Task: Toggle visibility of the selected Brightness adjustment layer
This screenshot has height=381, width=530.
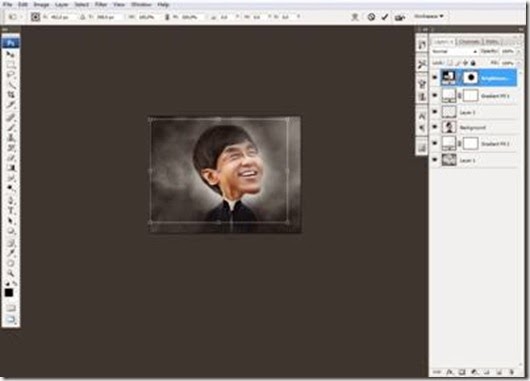Action: point(435,78)
